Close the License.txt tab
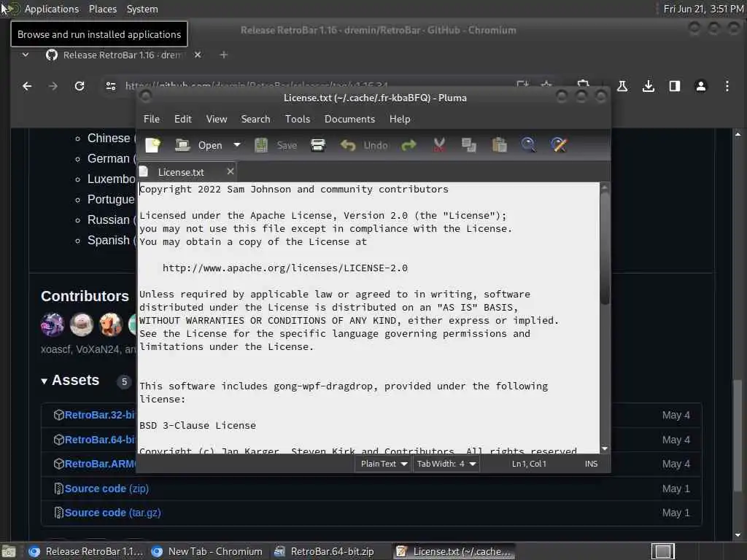The height and width of the screenshot is (560, 747). 231,171
